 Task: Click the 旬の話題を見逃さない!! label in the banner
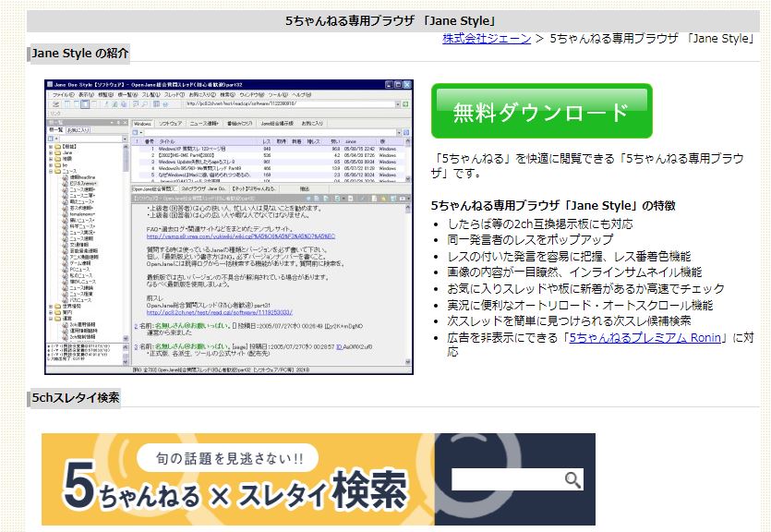229,459
